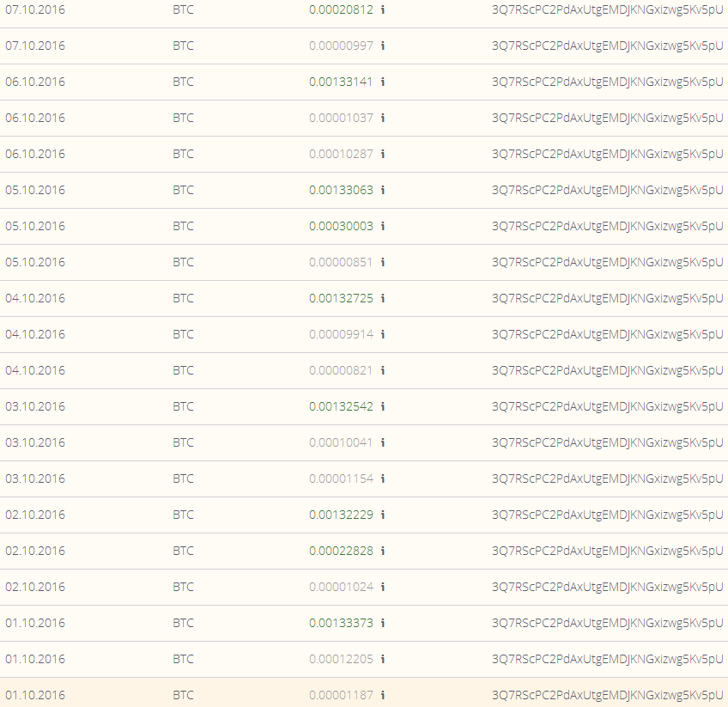
Task: Select amount 0.00000997
Action: (341, 46)
